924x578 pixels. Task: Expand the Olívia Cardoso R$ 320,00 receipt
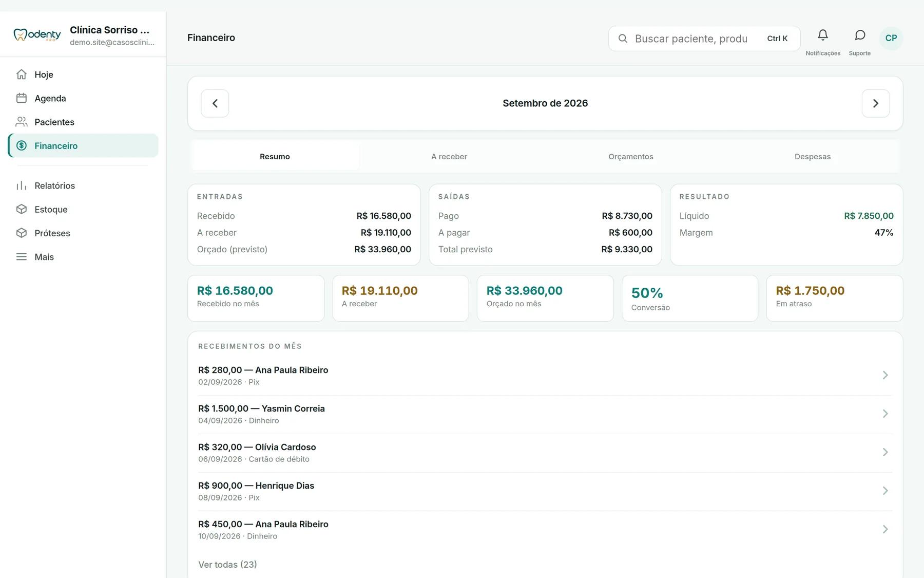pyautogui.click(x=545, y=453)
